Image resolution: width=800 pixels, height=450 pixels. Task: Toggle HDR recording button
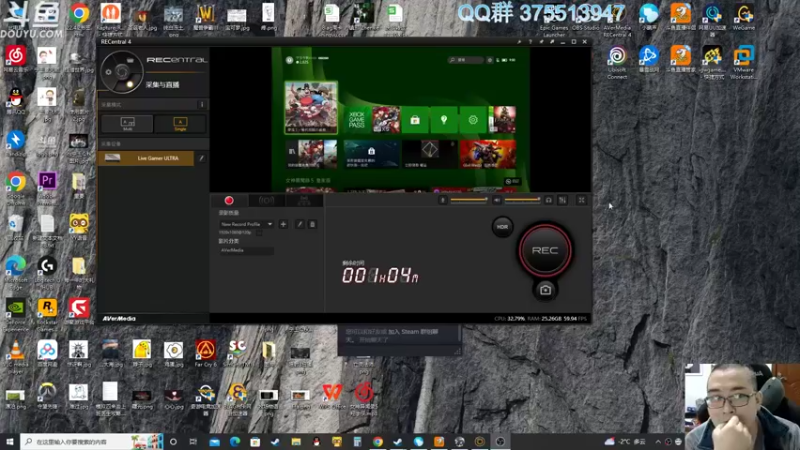[x=502, y=227]
